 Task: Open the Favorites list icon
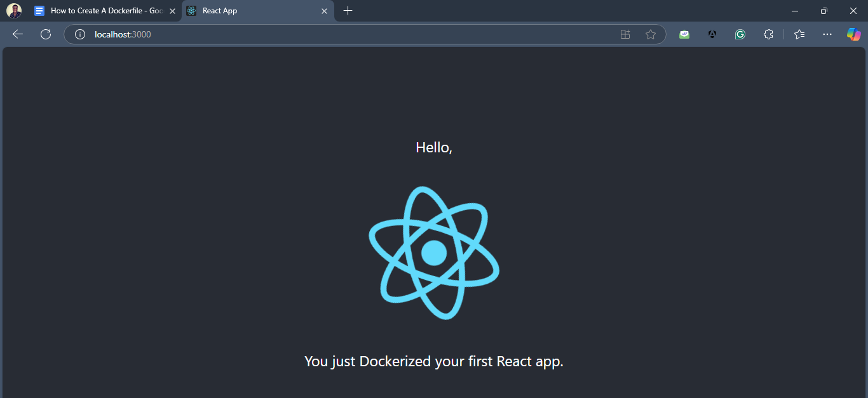point(799,34)
